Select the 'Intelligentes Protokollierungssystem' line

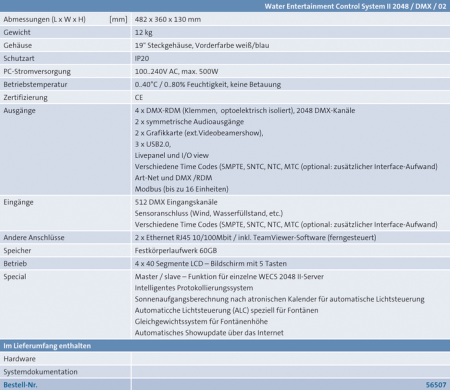(x=194, y=288)
